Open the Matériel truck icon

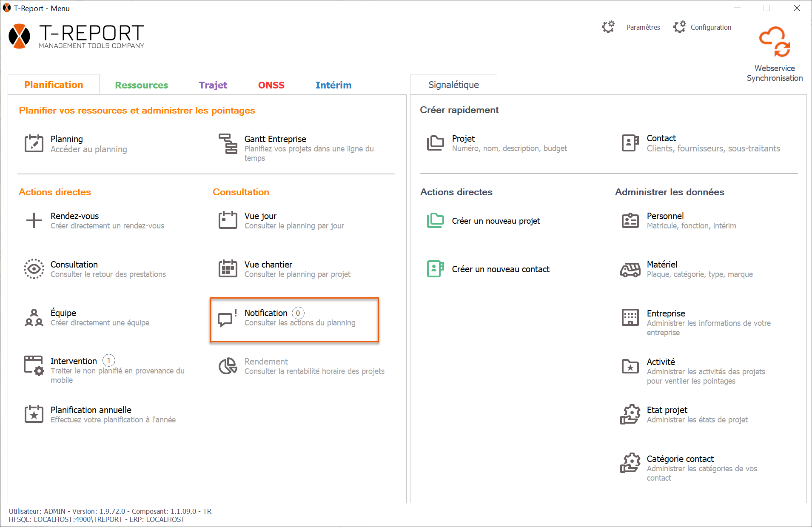(x=630, y=269)
